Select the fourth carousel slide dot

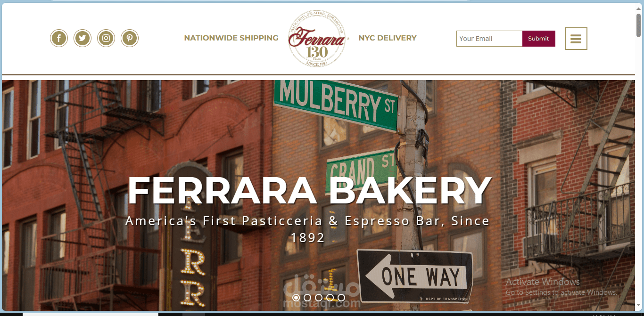330,298
